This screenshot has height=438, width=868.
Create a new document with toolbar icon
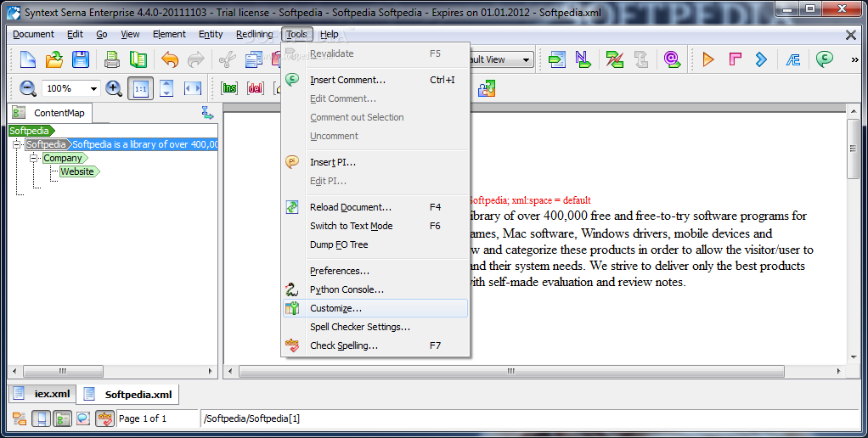28,59
